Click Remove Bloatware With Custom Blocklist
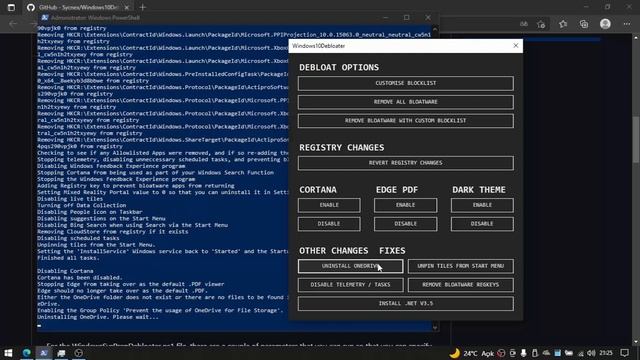Viewport: 640px width, 360px height. click(405, 121)
